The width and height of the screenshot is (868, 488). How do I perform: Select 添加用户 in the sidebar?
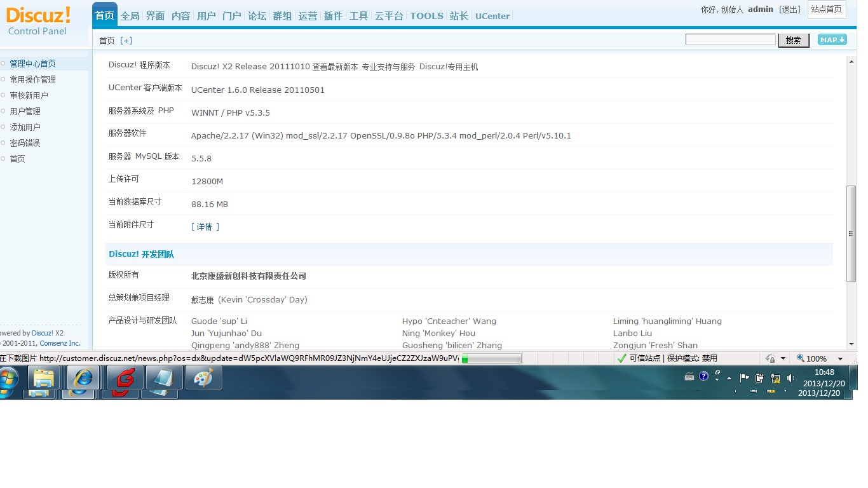[25, 127]
